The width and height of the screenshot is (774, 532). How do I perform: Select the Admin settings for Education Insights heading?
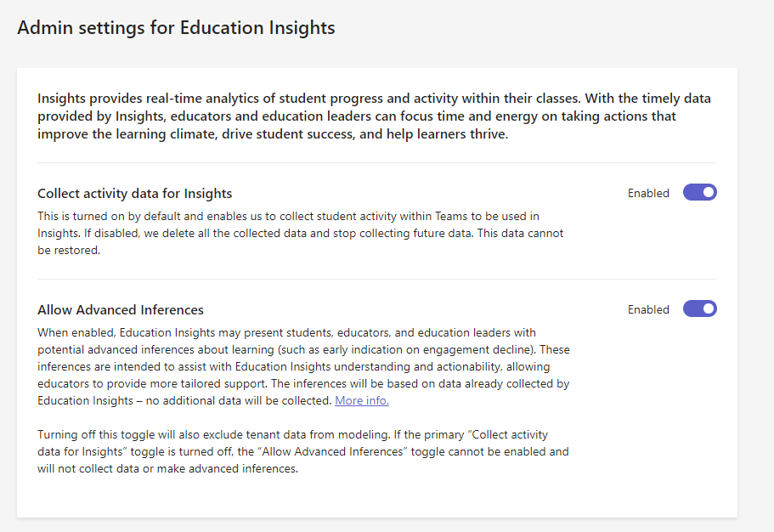[175, 27]
